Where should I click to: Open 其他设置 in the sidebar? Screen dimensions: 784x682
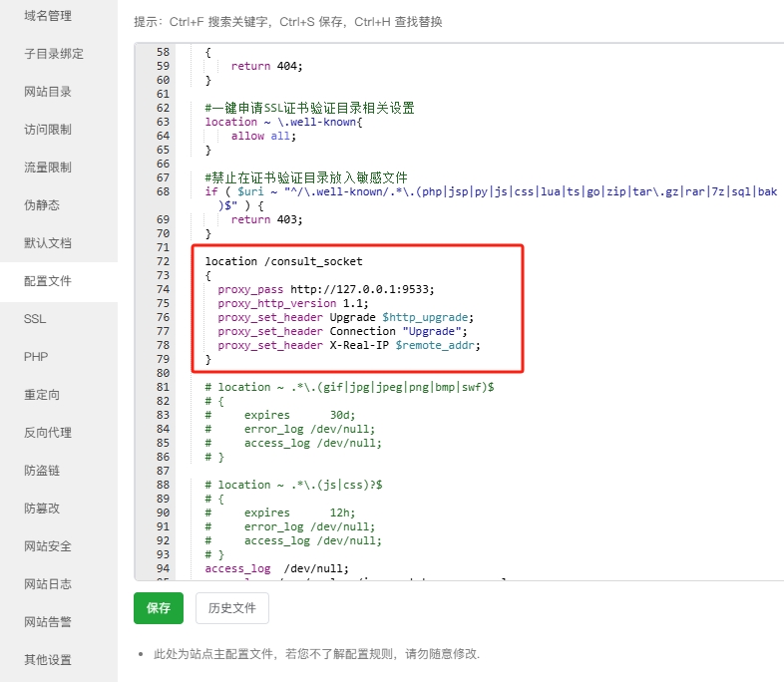(48, 660)
